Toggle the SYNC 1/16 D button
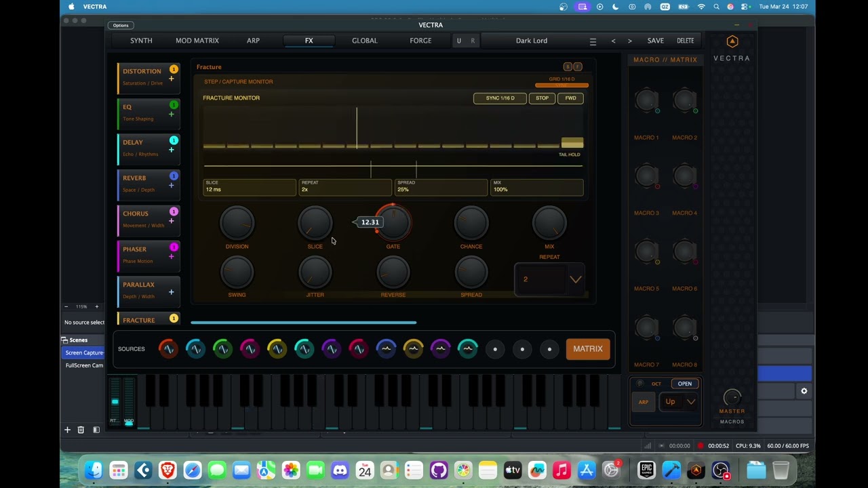 coord(500,98)
